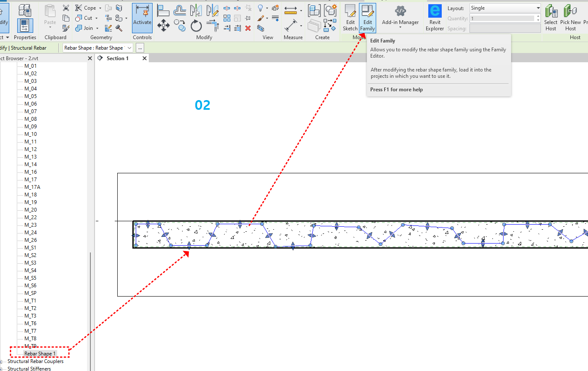Select the Structural Stiffeners tree item
588x371 pixels.
(x=29, y=368)
